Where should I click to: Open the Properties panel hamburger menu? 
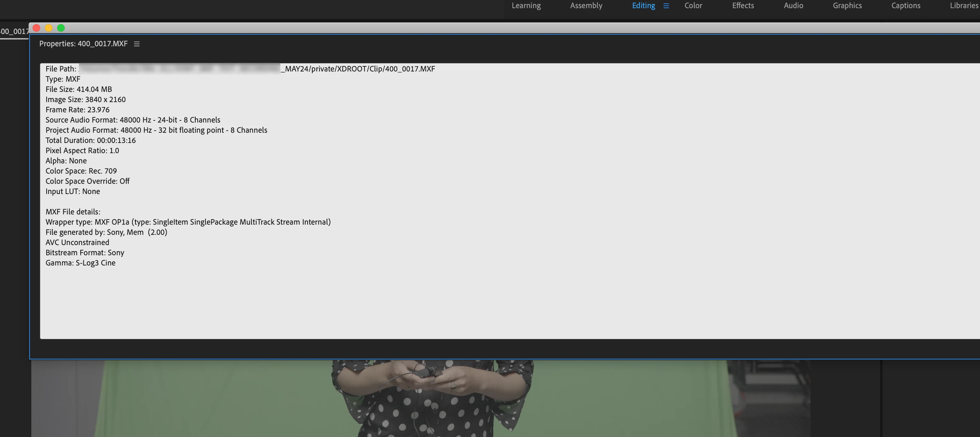click(136, 44)
